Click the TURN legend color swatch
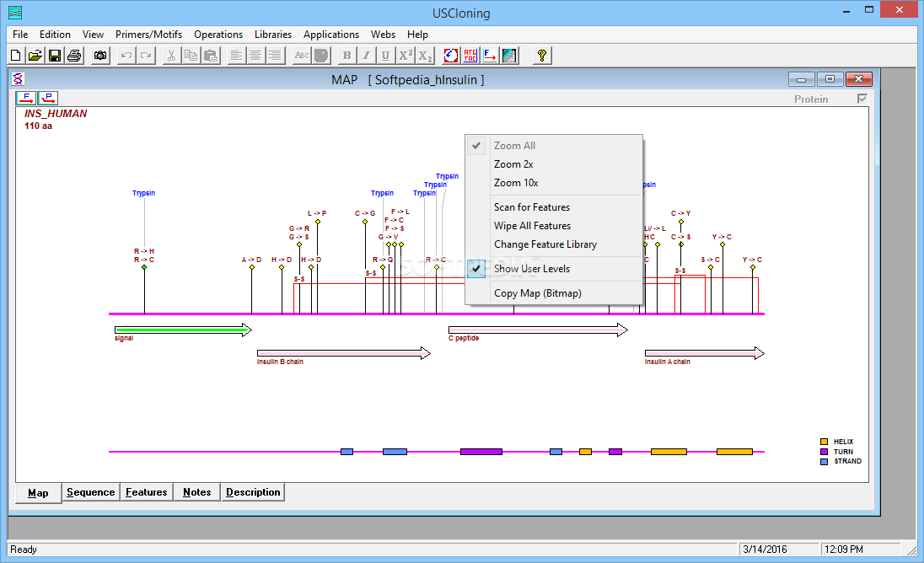Screen dimensions: 924x563 [x=824, y=452]
